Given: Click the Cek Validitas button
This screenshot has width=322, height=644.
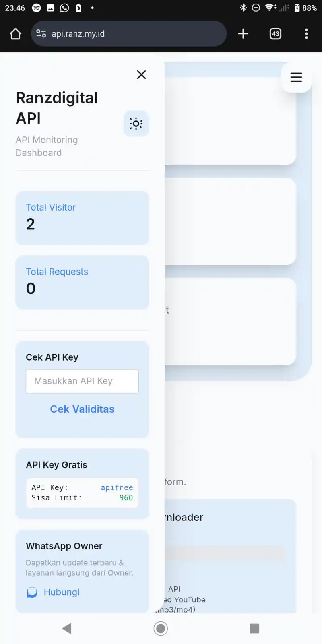Looking at the screenshot, I should click(82, 409).
